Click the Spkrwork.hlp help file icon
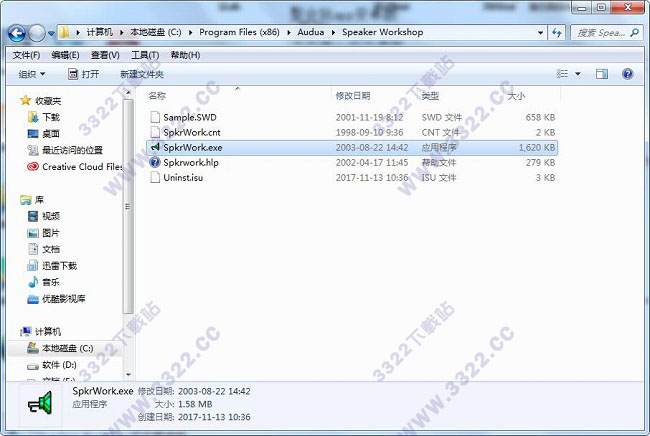The height and width of the screenshot is (436, 650). 155,162
